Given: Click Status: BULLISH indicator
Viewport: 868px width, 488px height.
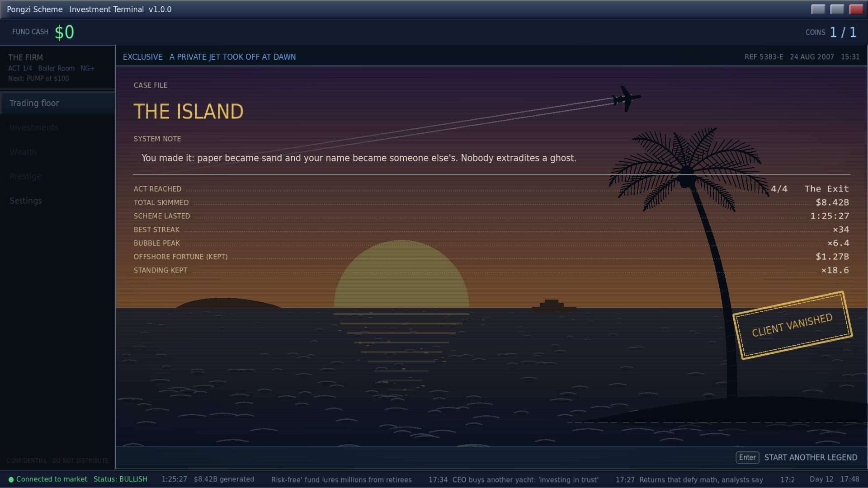Looking at the screenshot, I should tap(120, 479).
